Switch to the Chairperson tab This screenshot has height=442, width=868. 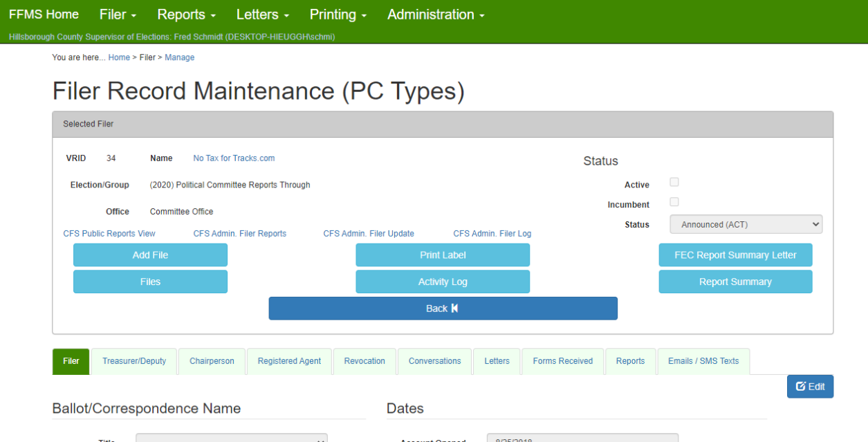tap(212, 361)
